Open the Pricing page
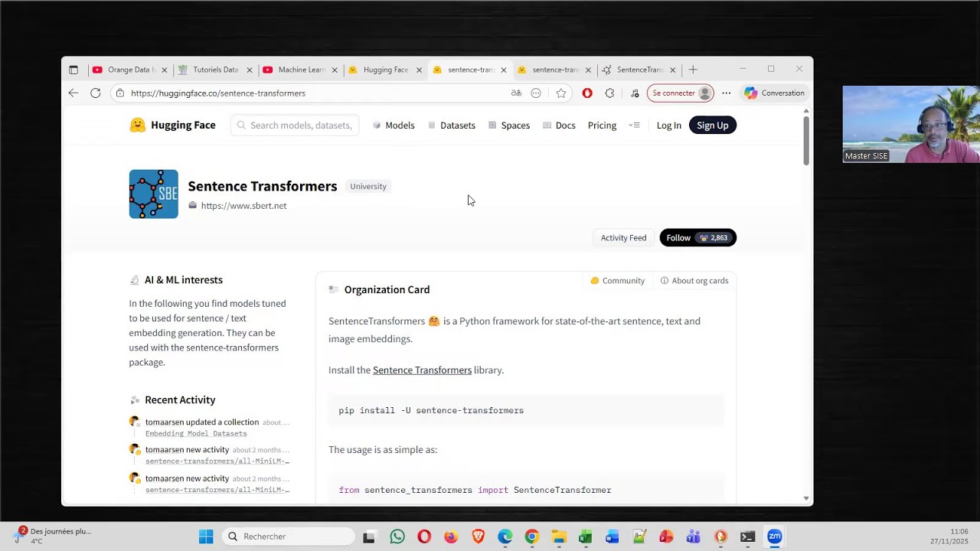This screenshot has height=551, width=980. [602, 126]
